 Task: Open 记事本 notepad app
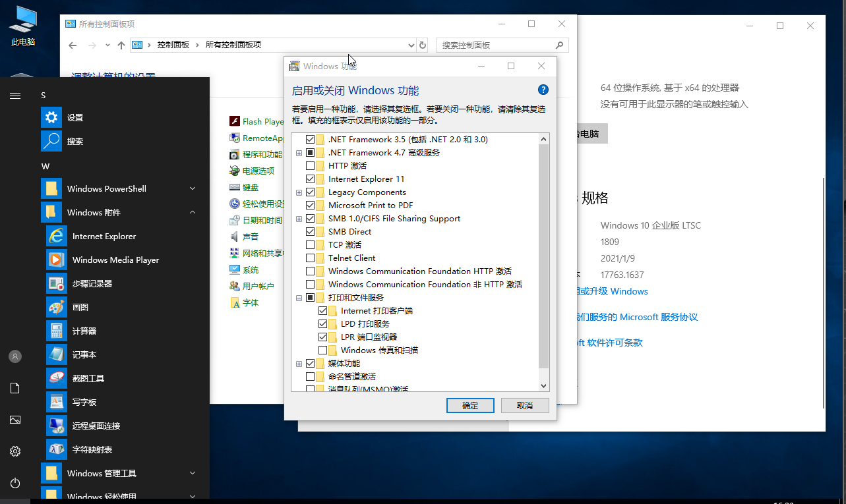(x=57, y=354)
